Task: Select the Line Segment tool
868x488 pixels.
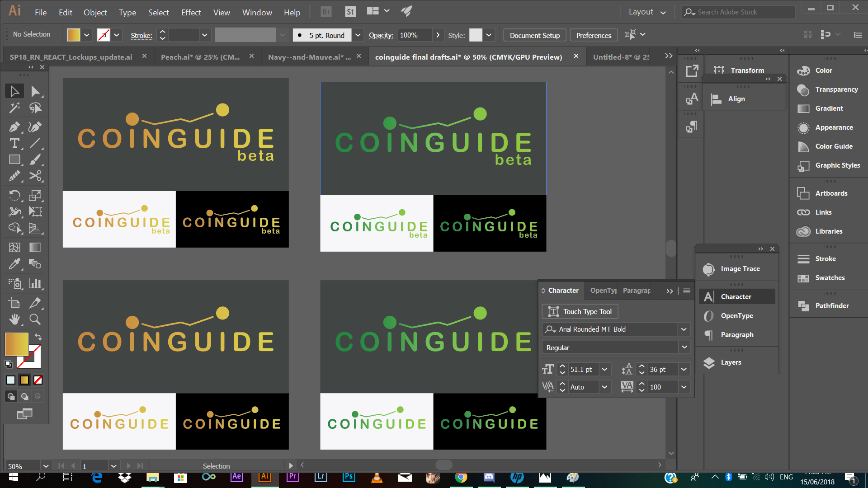Action: pos(35,143)
